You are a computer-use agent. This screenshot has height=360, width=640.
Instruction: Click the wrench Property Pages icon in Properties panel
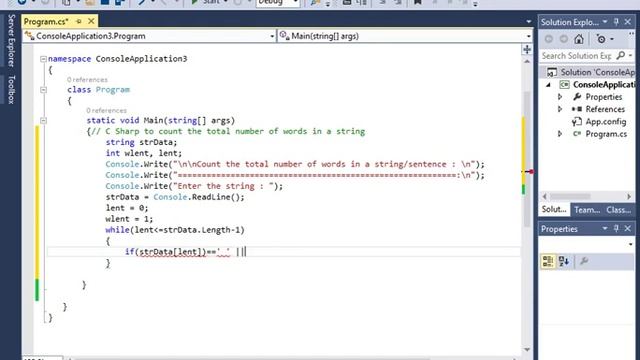[x=584, y=261]
